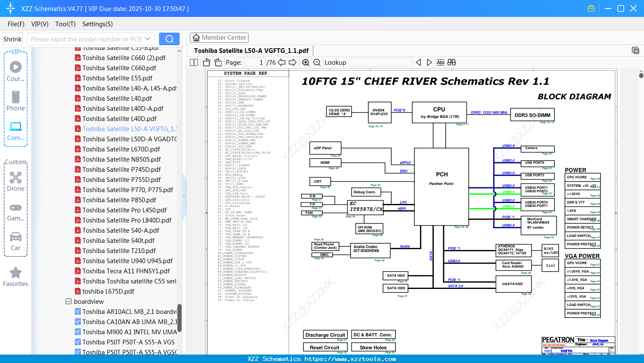The width and height of the screenshot is (644, 363).
Task: Open Toshiba Satellite C660.pdf
Action: (x=119, y=68)
